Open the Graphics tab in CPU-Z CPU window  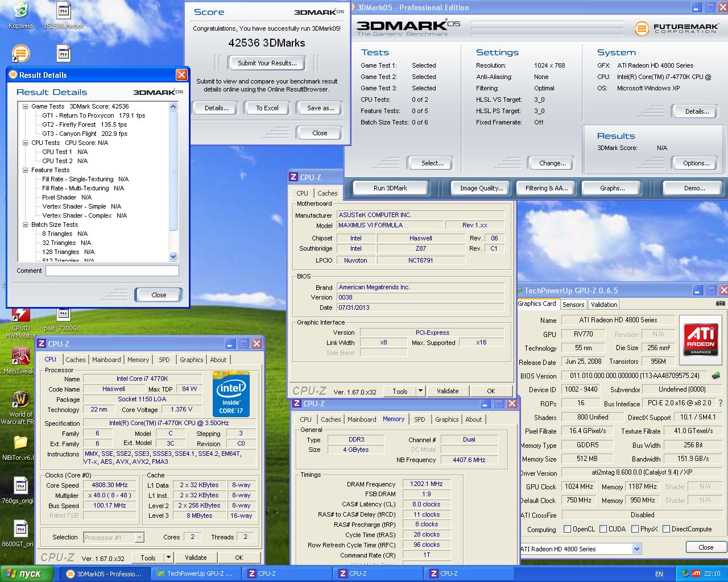coord(192,360)
